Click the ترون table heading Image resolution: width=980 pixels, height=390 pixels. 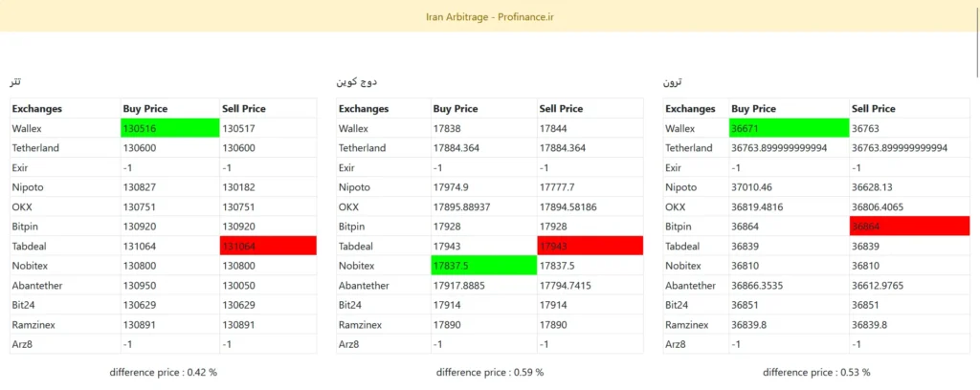673,83
